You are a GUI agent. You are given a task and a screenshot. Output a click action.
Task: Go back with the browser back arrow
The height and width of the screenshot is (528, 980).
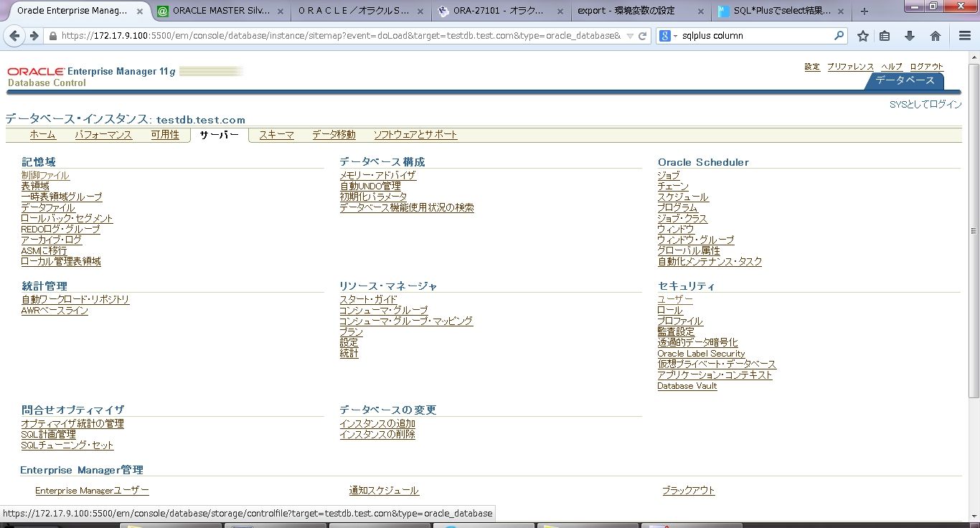point(14,36)
